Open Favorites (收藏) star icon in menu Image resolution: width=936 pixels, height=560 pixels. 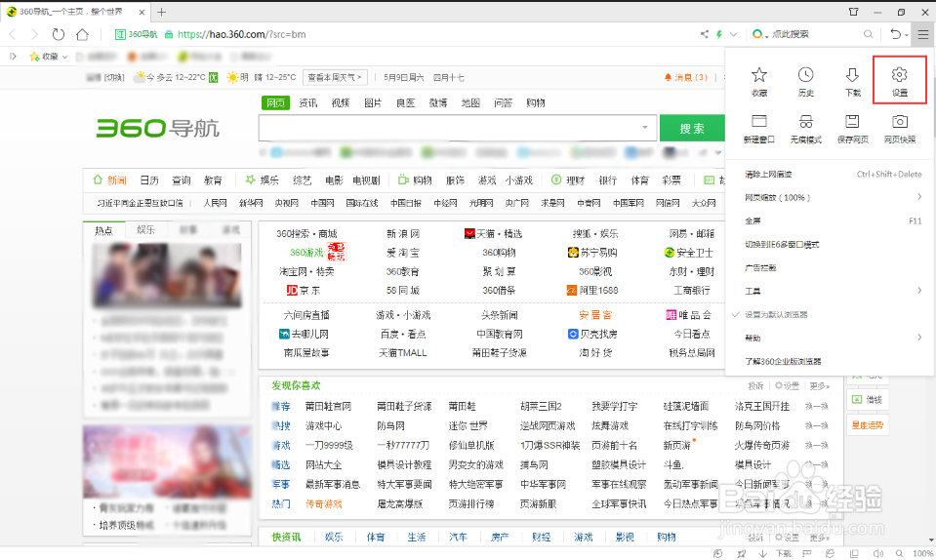click(758, 81)
